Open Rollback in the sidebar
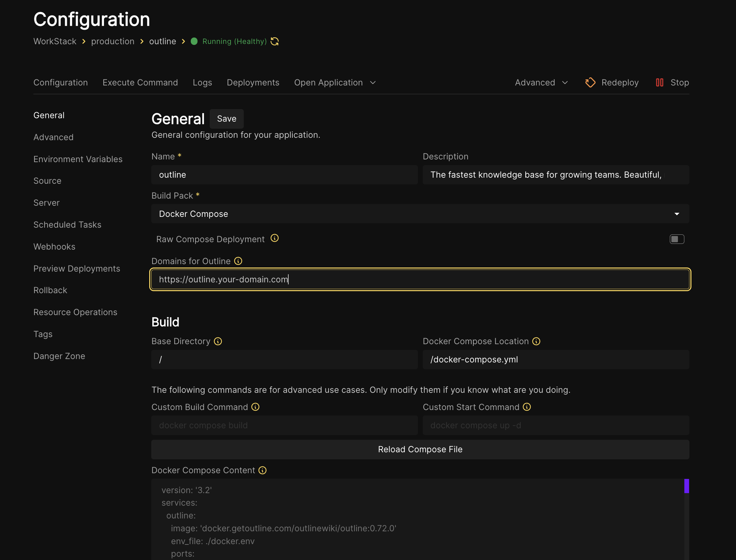Screen dimensions: 736x560 tap(50, 290)
